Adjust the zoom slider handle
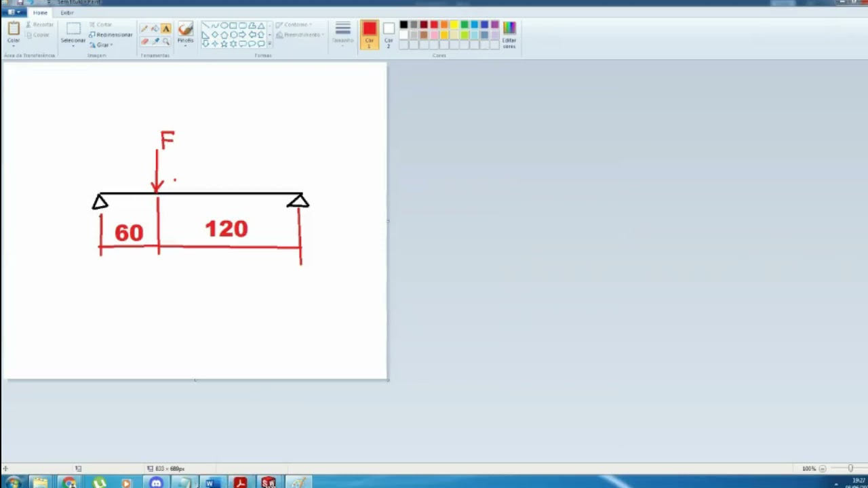Screen dimensions: 868x488 pyautogui.click(x=850, y=468)
